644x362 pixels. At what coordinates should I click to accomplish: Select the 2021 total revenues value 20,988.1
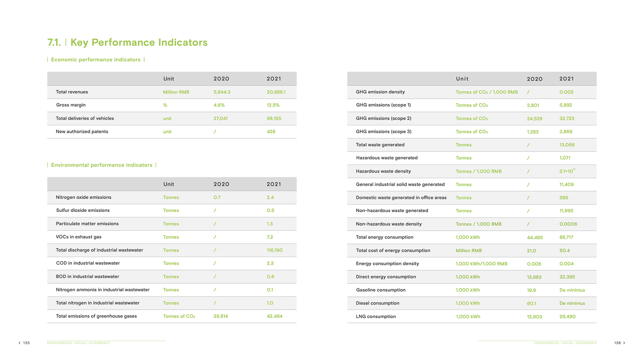click(x=276, y=92)
